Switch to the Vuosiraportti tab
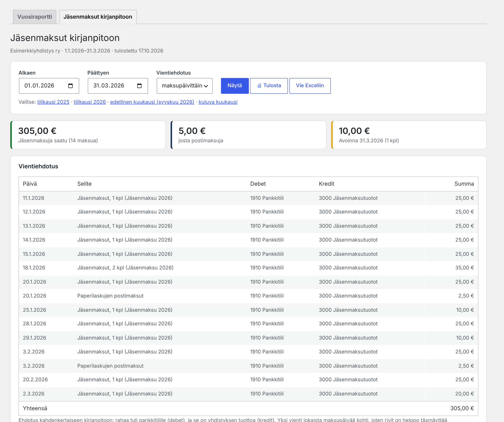Image resolution: width=504 pixels, height=422 pixels. point(35,17)
